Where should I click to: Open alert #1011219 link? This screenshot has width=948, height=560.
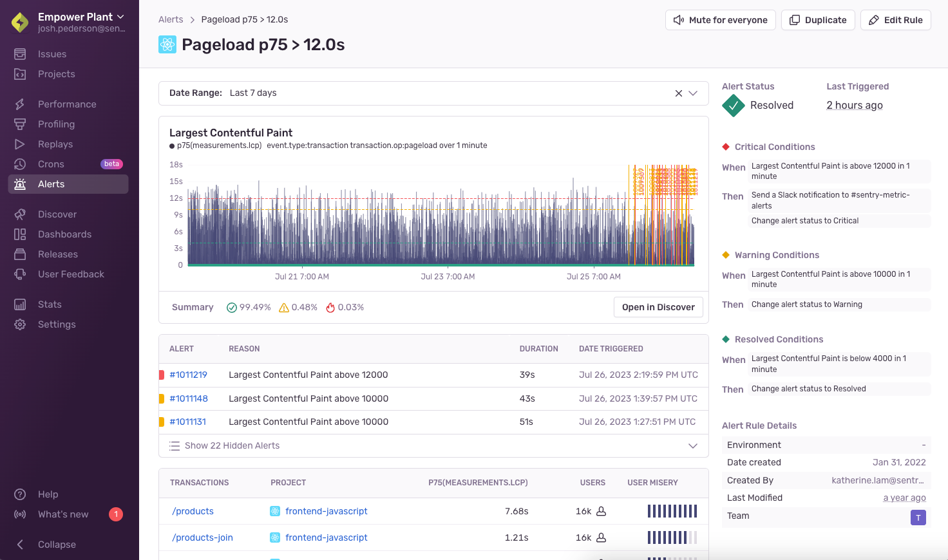(188, 375)
